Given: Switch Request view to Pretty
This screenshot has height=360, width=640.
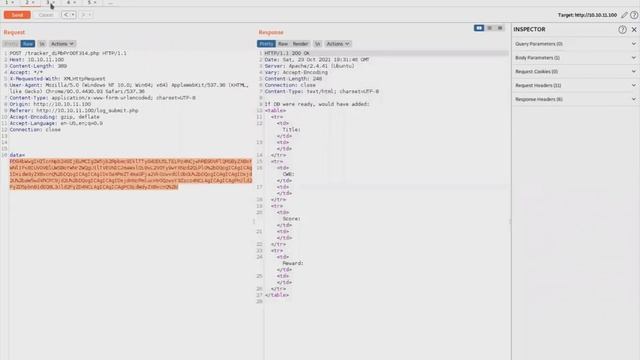Looking at the screenshot, I should (11, 44).
